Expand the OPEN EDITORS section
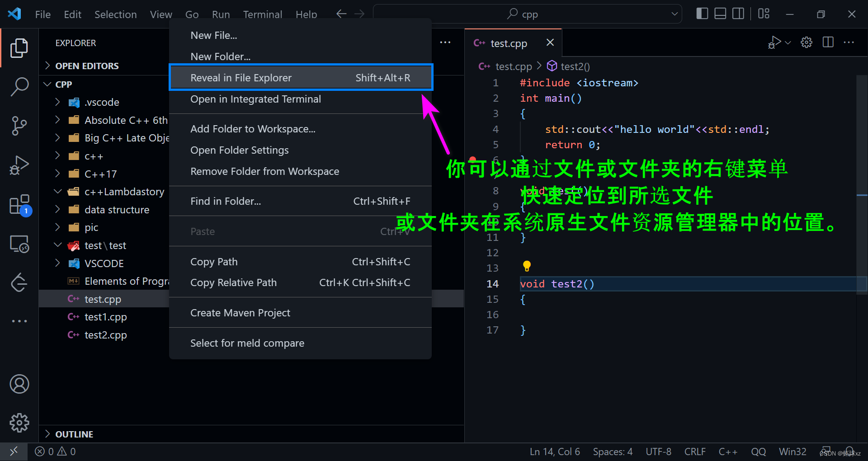Screen dimensions: 868x461 pyautogui.click(x=87, y=66)
